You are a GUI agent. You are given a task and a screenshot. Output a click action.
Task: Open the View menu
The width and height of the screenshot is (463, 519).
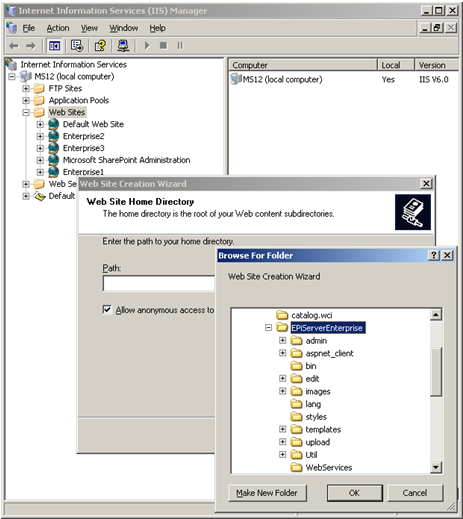click(x=89, y=28)
